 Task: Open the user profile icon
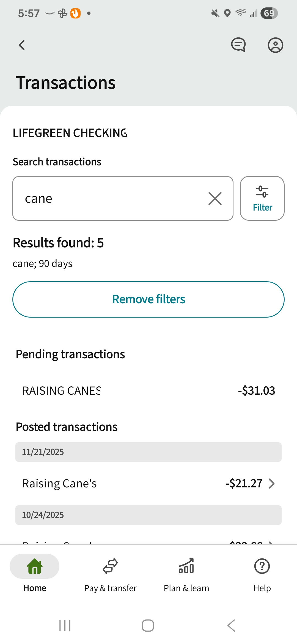275,45
